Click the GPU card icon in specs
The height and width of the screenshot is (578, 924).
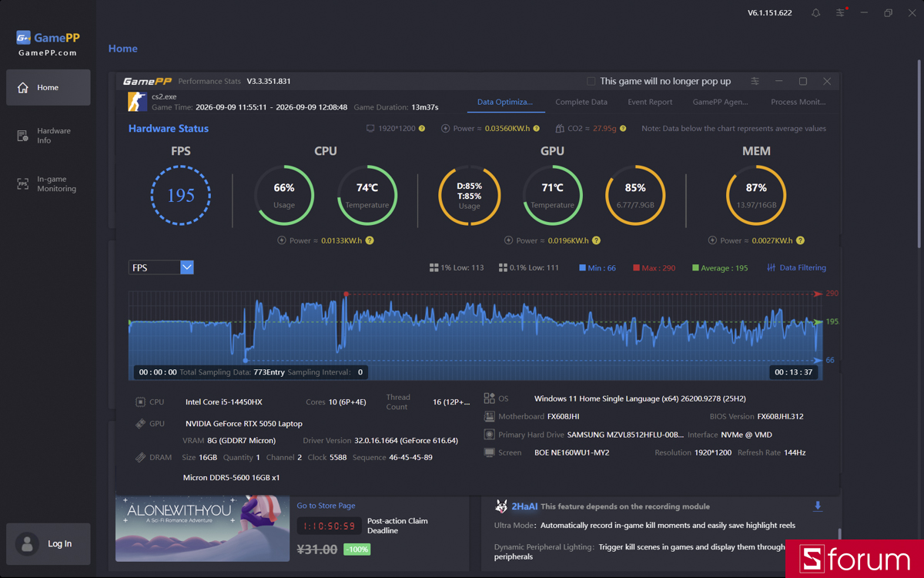[x=140, y=423]
